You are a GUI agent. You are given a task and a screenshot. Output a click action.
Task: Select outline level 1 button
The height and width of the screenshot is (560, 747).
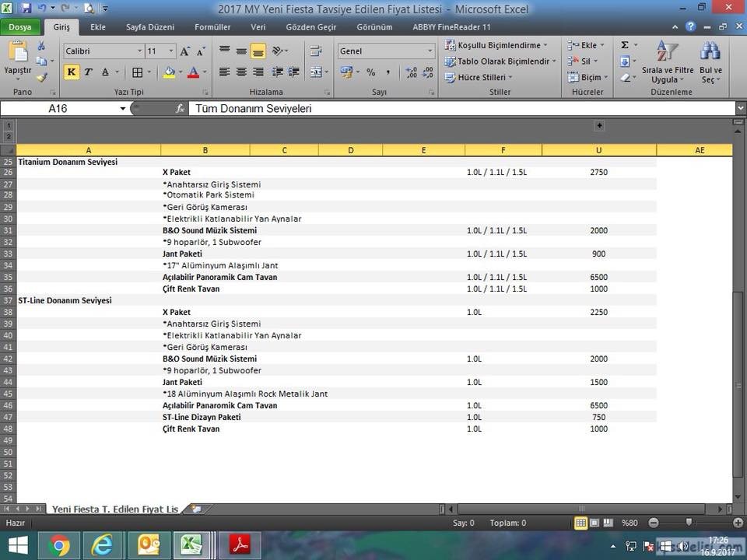(x=9, y=126)
